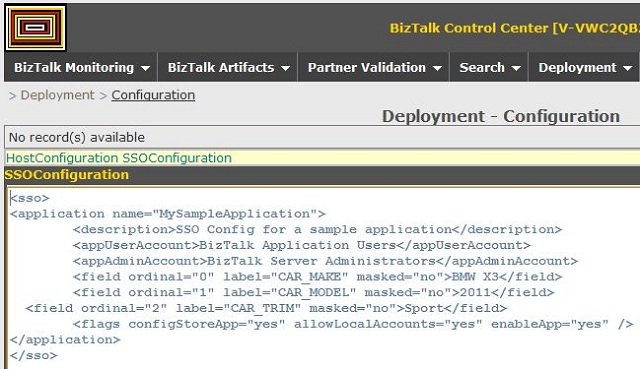
Task: Click the SSOConfiguration section header bar
Action: click(x=322, y=175)
